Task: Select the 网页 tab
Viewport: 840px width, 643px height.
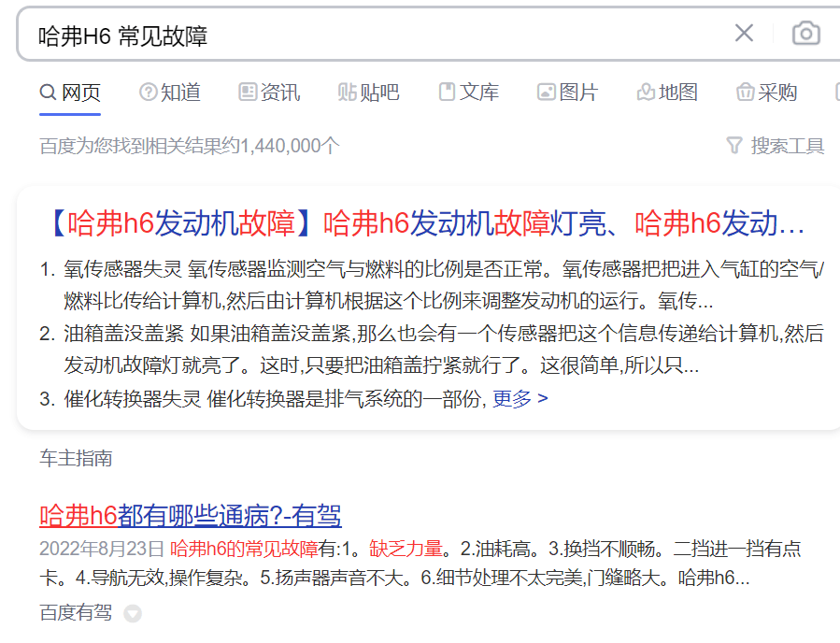Action: (70, 93)
